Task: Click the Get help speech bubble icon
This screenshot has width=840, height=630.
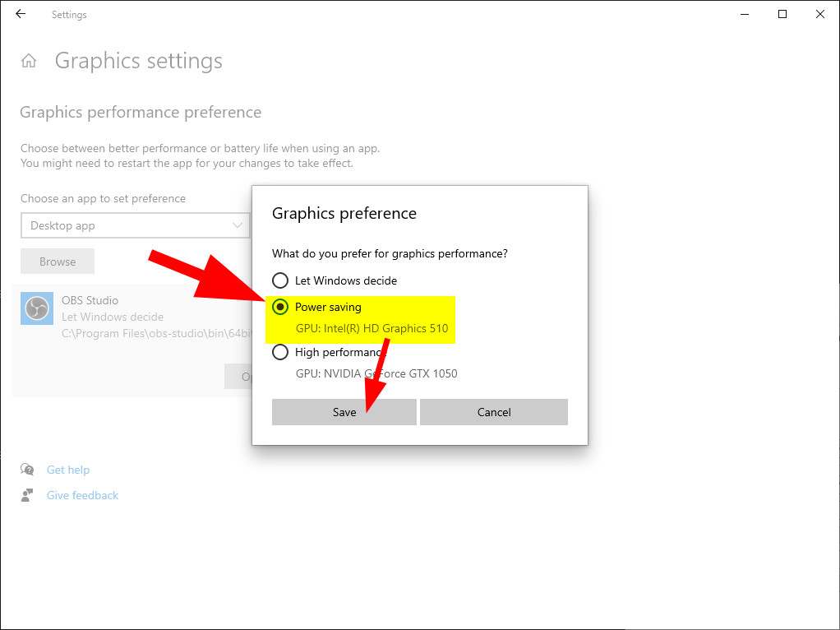Action: [x=28, y=470]
